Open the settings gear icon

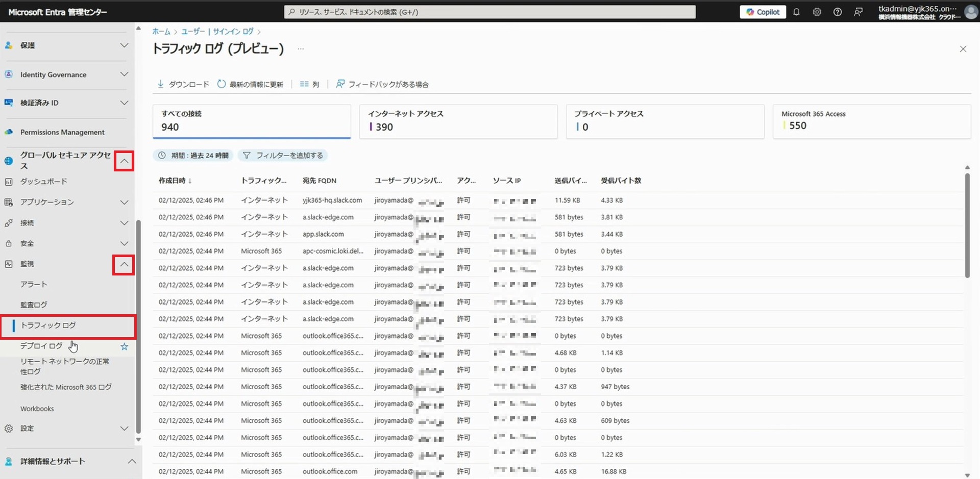817,12
